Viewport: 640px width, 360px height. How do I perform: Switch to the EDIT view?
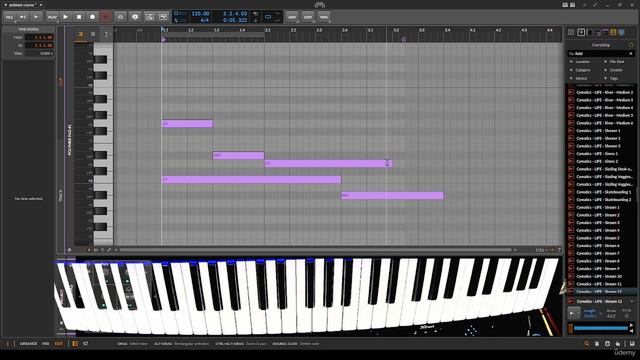pyautogui.click(x=58, y=344)
